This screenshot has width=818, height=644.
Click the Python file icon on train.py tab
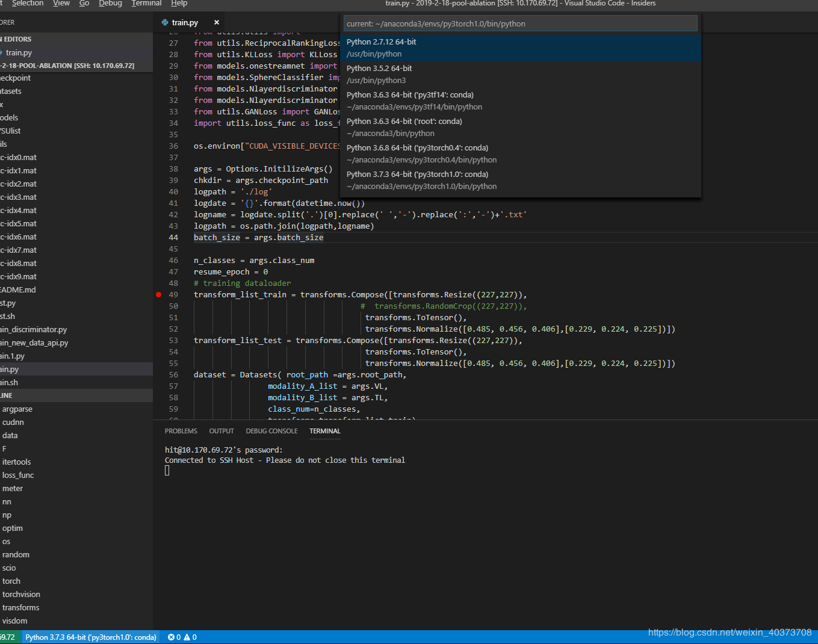pyautogui.click(x=165, y=22)
